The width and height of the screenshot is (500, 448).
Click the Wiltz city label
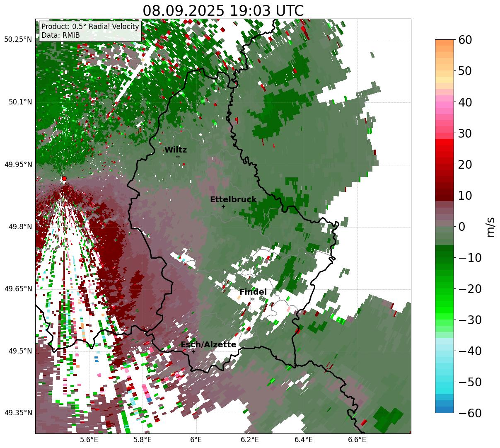(176, 150)
